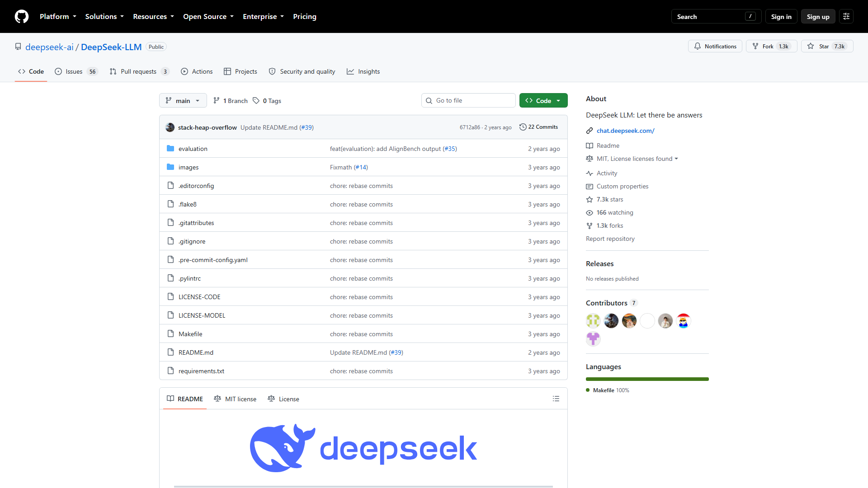This screenshot has width=868, height=488.
Task: View the 22 Commits history
Action: [x=538, y=127]
